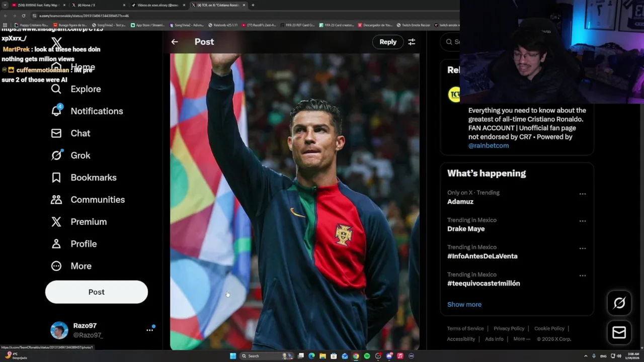Show hidden system tray icons
This screenshot has height=362, width=644.
pos(585,356)
